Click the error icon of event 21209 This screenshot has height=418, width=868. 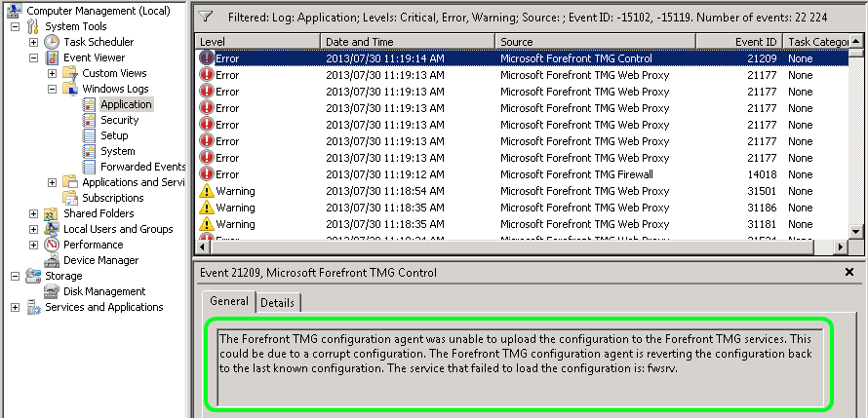[x=207, y=58]
